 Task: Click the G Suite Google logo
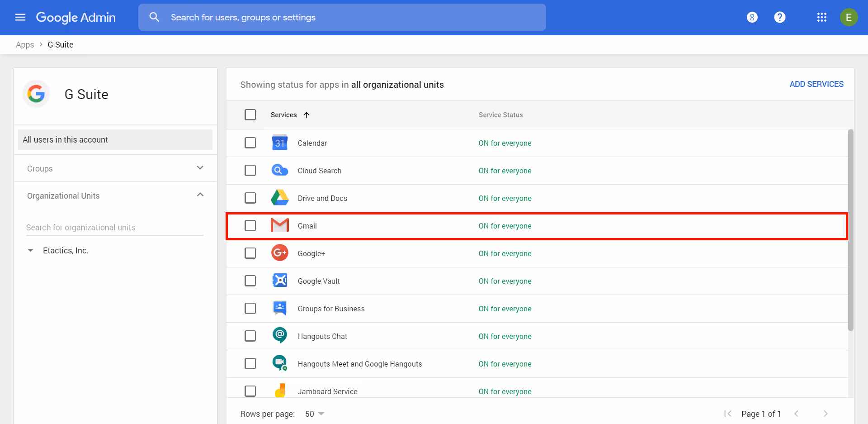36,94
